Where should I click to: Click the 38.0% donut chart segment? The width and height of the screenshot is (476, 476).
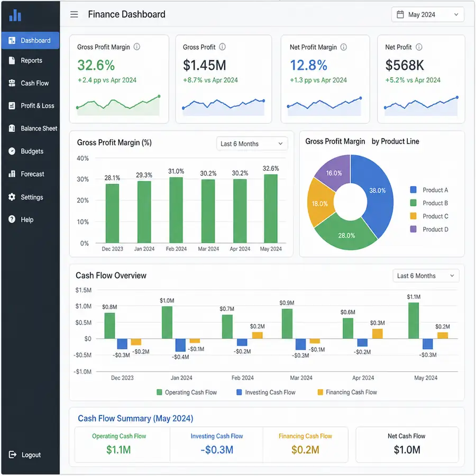pyautogui.click(x=378, y=194)
